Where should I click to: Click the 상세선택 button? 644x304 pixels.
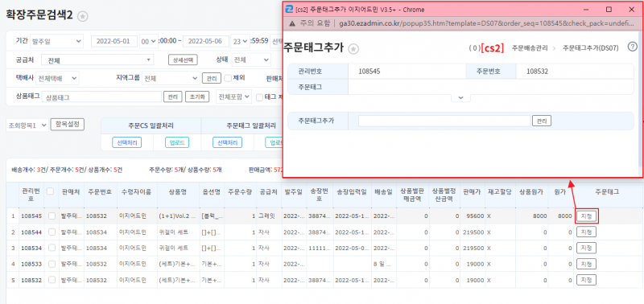click(183, 60)
